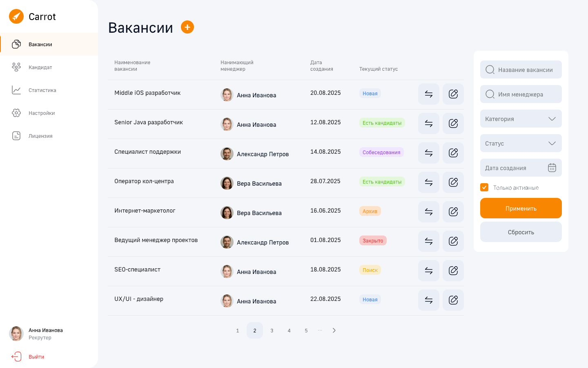Click Вера Васильева in Оператор кол-центра row
The image size is (588, 368).
(259, 184)
